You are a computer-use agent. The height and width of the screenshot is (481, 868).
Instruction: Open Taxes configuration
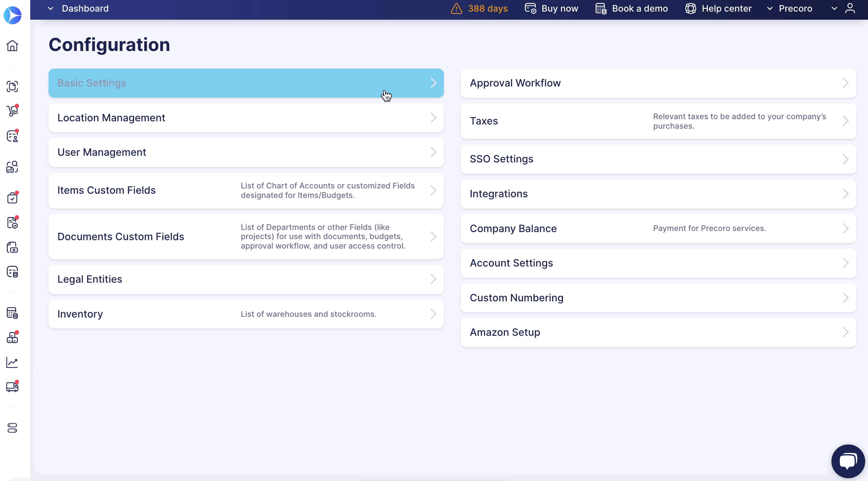(x=658, y=121)
